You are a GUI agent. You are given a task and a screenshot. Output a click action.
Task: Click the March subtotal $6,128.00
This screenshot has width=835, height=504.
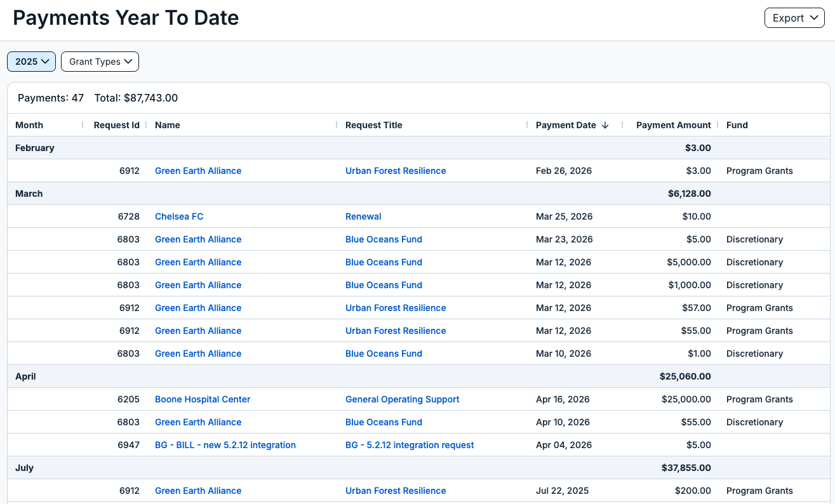pyautogui.click(x=690, y=194)
